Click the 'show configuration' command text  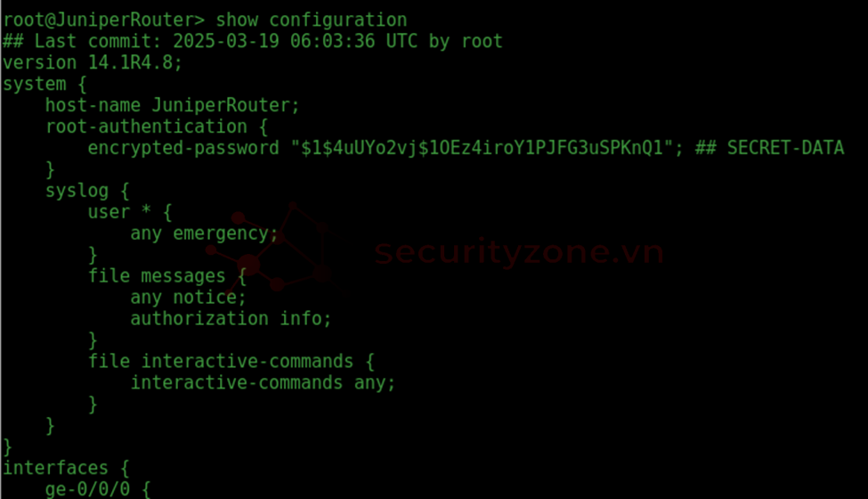coord(311,20)
